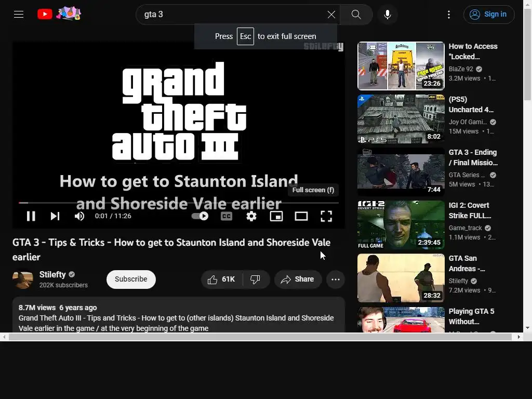Search with your voice microphone
This screenshot has width=532, height=399.
(x=388, y=15)
